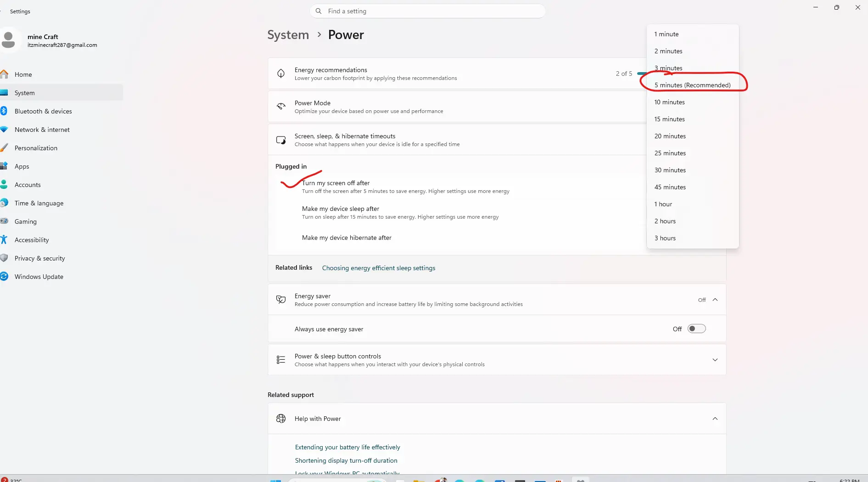The height and width of the screenshot is (482, 868).
Task: Open Extending your battery life effectively link
Action: tap(347, 447)
